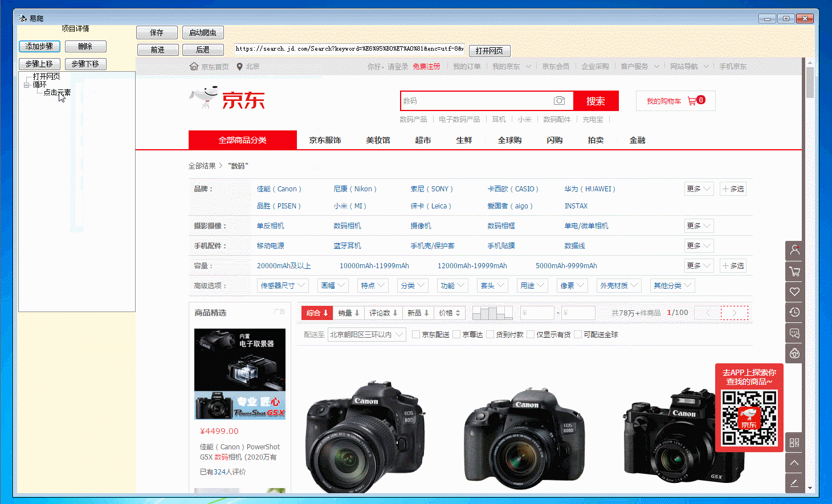Enable 多选 in the 品牌 row
The width and height of the screenshot is (832, 504).
[733, 189]
